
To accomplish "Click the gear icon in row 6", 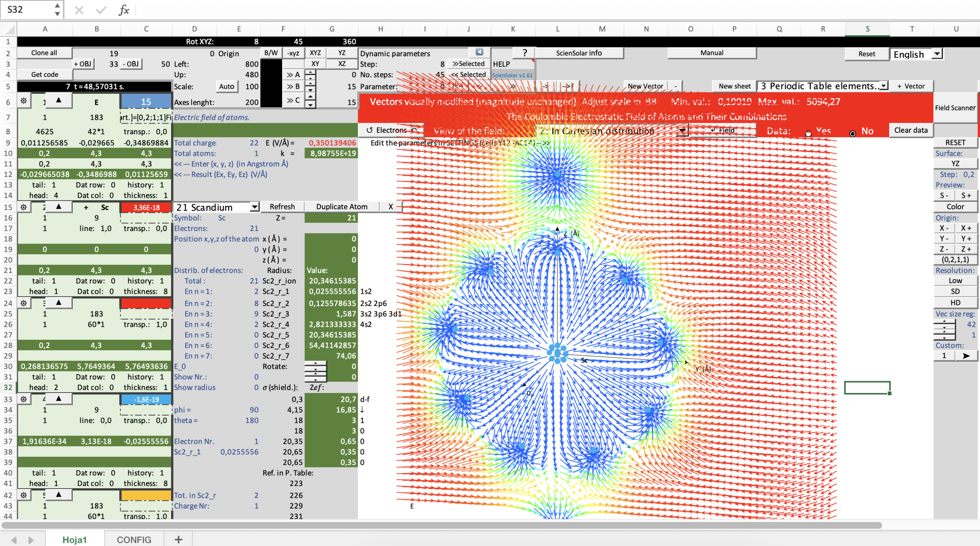I will tap(24, 101).
